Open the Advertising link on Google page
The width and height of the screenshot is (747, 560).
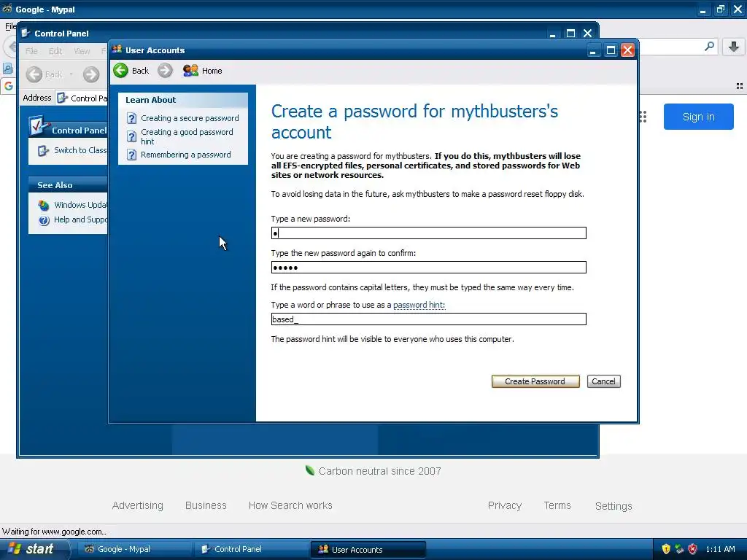pos(138,506)
